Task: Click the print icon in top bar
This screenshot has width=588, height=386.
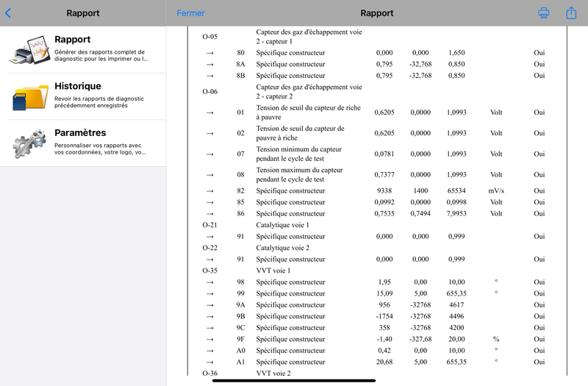Action: [x=544, y=12]
